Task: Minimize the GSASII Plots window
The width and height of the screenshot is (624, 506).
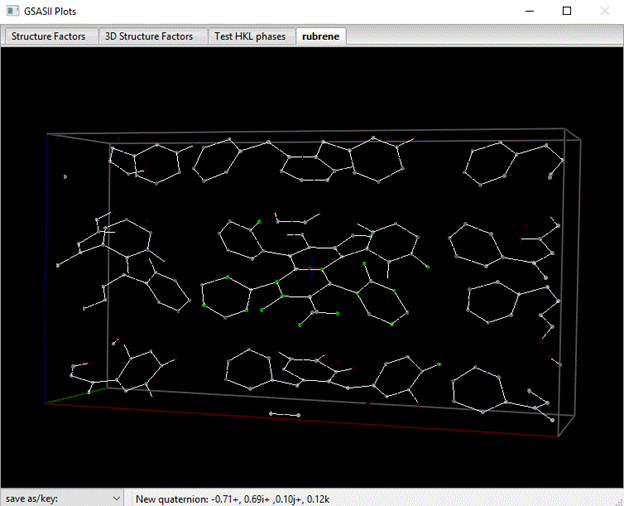Action: pyautogui.click(x=520, y=11)
